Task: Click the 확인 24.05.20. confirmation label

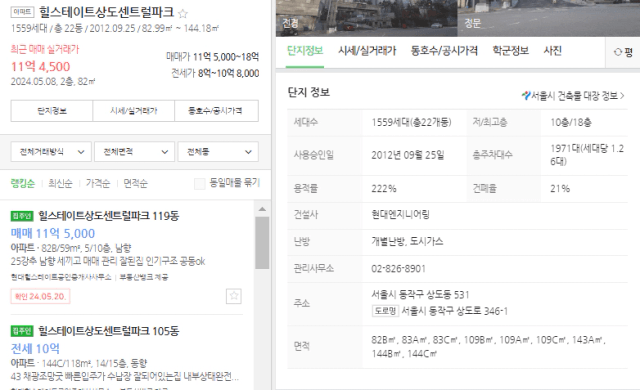Action: (x=40, y=296)
